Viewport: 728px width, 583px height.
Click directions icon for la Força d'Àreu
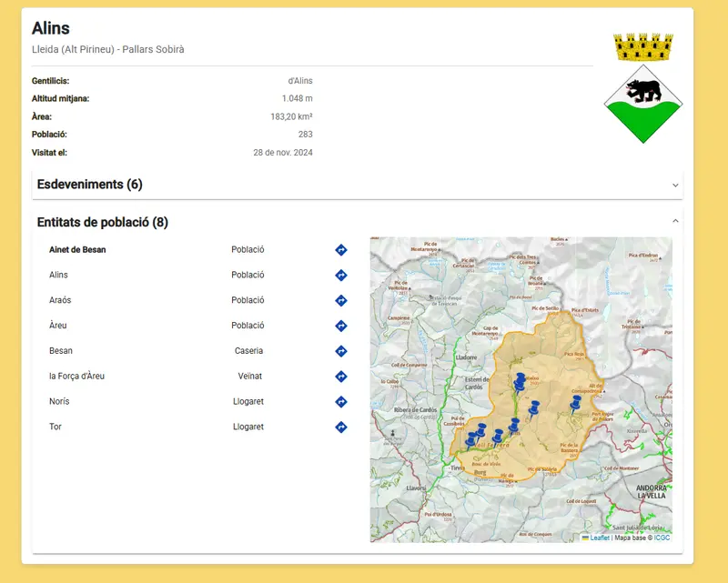coord(340,377)
